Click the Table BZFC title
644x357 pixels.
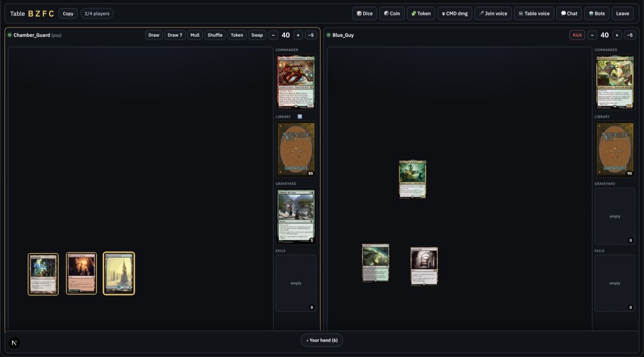(32, 13)
